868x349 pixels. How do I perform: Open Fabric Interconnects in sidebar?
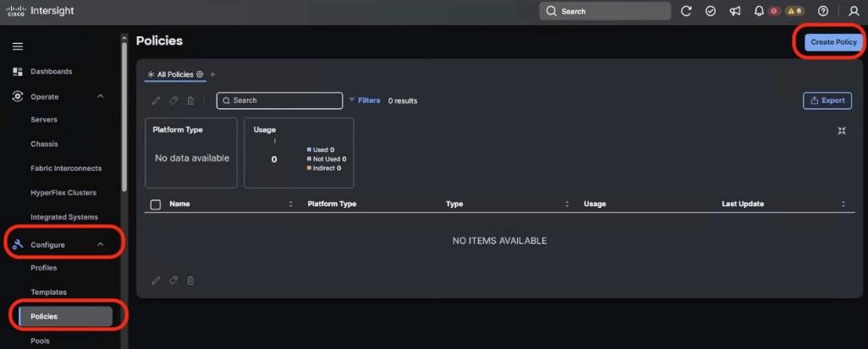click(x=66, y=168)
